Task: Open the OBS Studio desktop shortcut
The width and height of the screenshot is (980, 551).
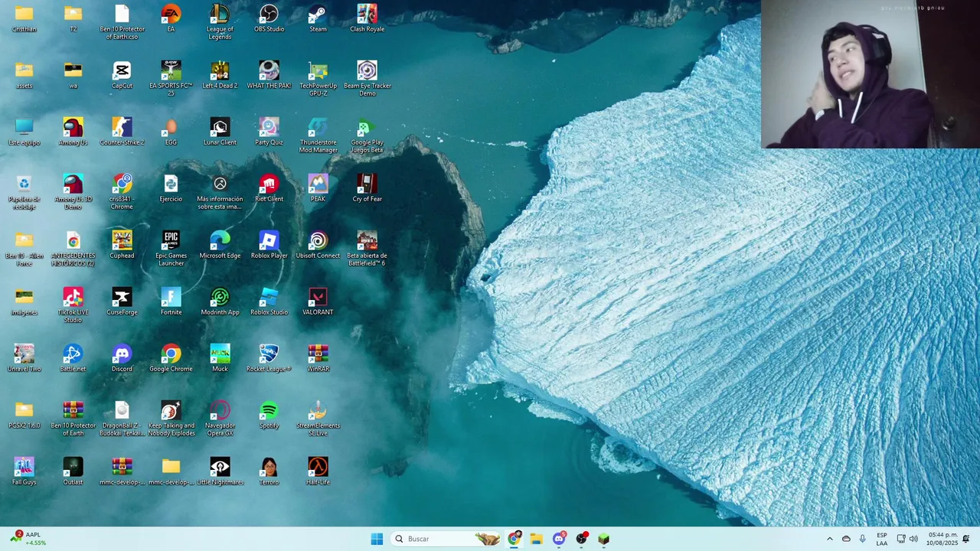Action: click(269, 18)
